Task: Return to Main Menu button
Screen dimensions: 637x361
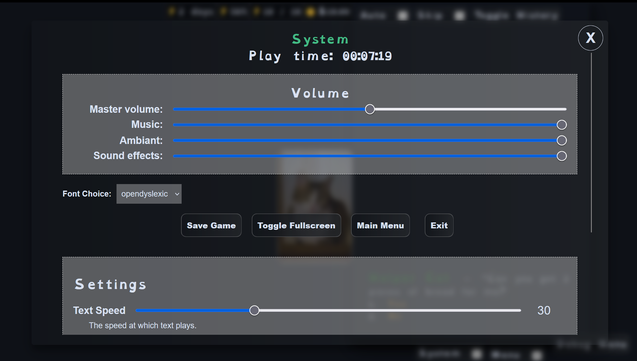Action: click(380, 225)
